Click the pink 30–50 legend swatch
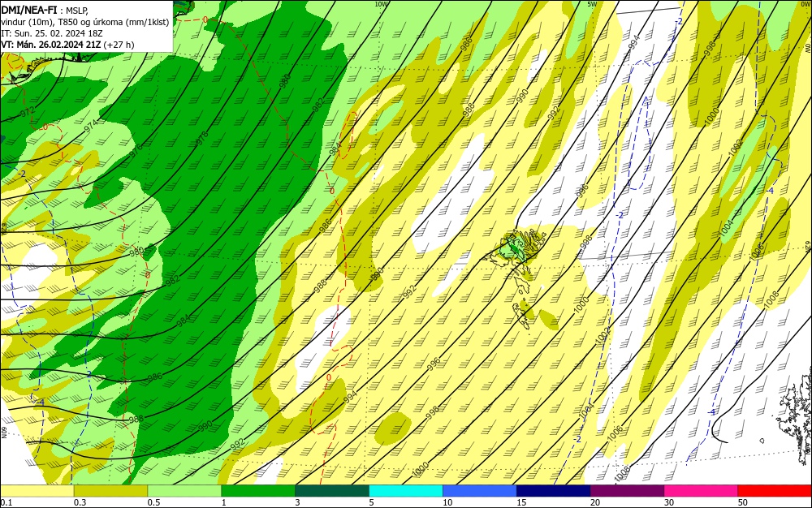812x508 pixels. pyautogui.click(x=702, y=492)
